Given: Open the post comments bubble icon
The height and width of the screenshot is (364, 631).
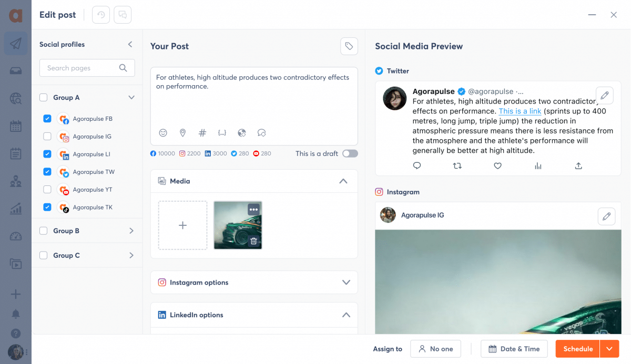Looking at the screenshot, I should point(123,15).
